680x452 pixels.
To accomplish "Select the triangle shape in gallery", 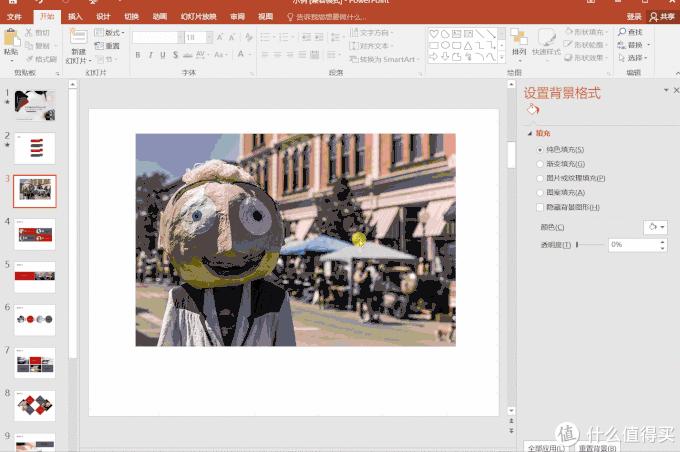I will pos(468,45).
